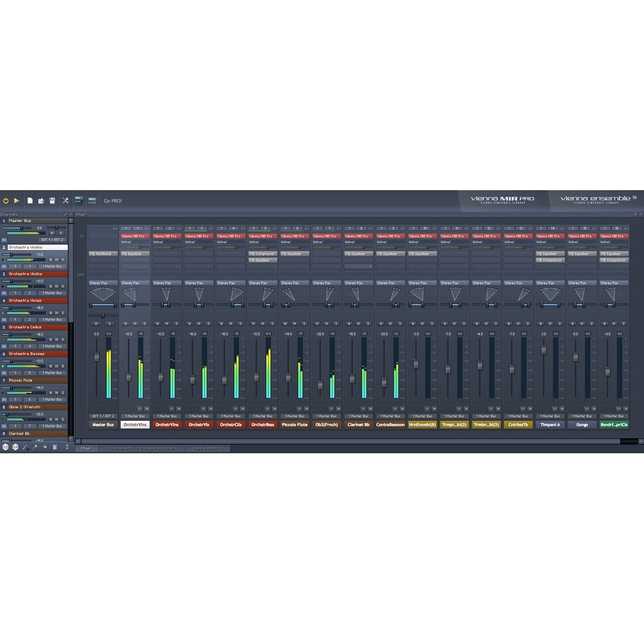Toggle the On button for Orchestra Violas
The image size is (644, 644).
click(x=4, y=320)
